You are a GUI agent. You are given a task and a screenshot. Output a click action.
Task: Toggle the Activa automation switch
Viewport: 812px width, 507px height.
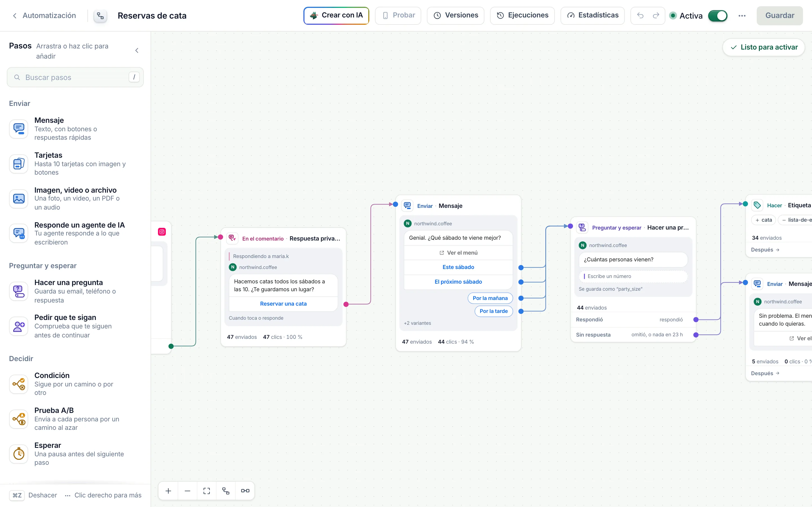pyautogui.click(x=717, y=16)
